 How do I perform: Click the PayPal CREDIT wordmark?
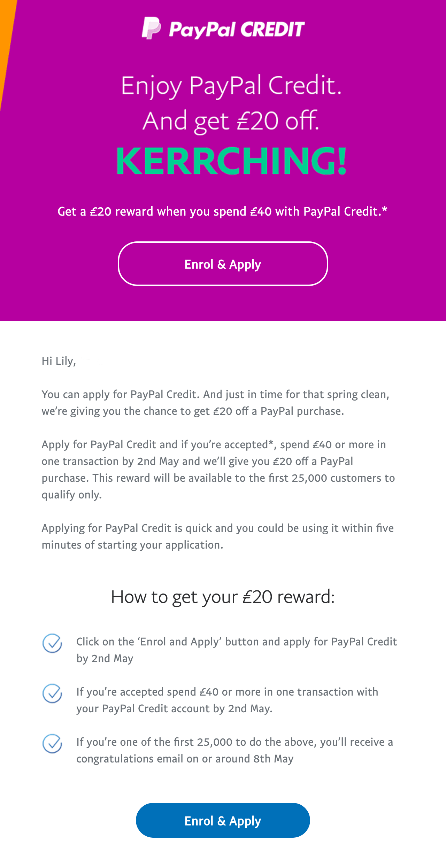[237, 30]
